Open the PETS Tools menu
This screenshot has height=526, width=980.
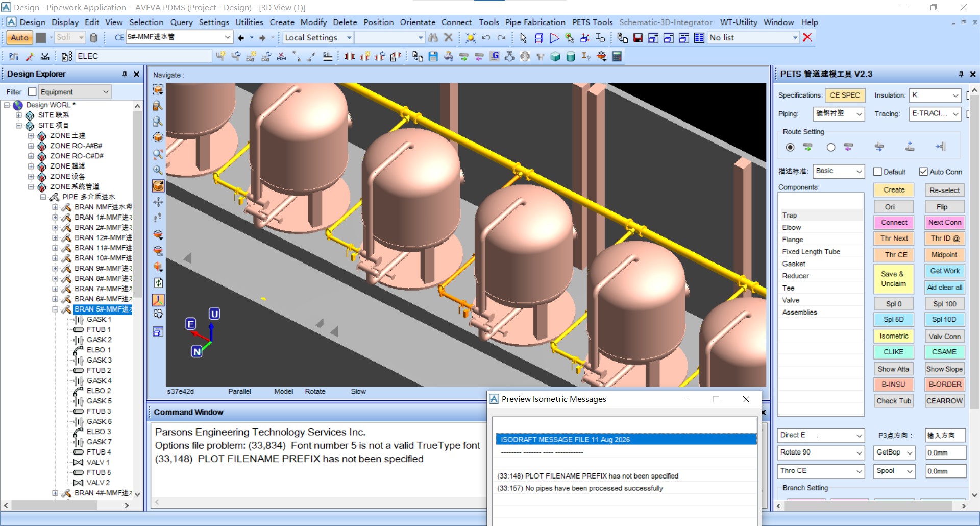pyautogui.click(x=592, y=22)
